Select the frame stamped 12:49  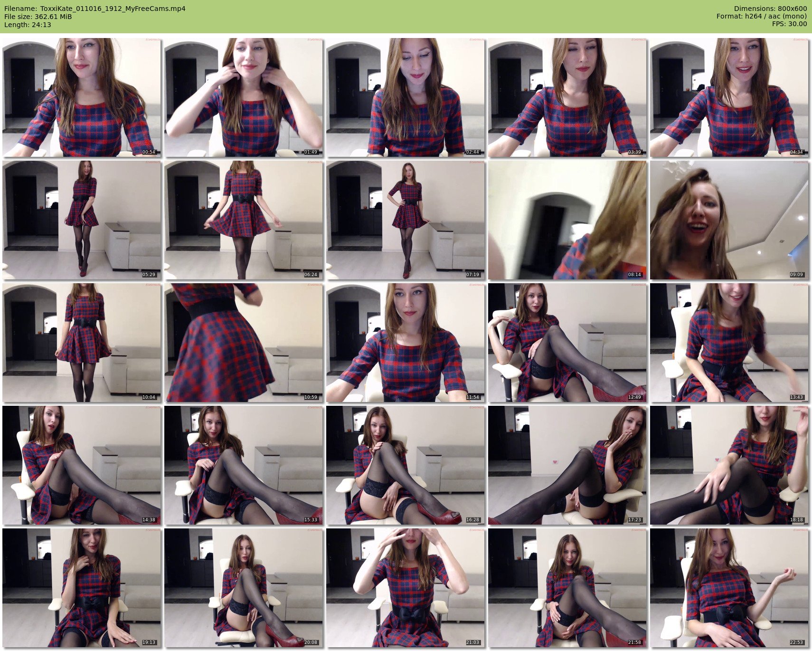(567, 343)
